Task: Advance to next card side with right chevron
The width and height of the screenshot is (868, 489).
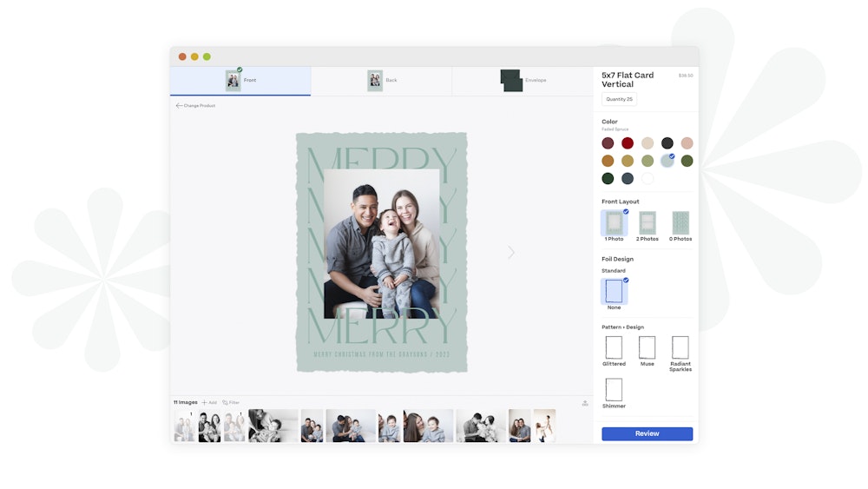Action: point(511,253)
